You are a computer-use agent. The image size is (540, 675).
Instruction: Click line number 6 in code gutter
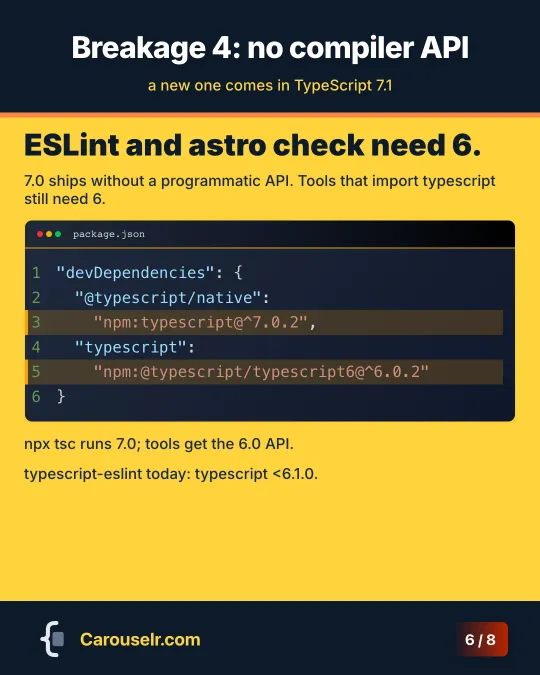click(36, 396)
